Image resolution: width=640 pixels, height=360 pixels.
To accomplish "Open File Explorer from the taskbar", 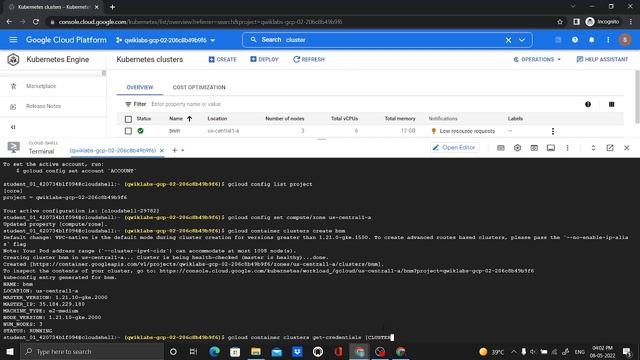I will [x=256, y=351].
